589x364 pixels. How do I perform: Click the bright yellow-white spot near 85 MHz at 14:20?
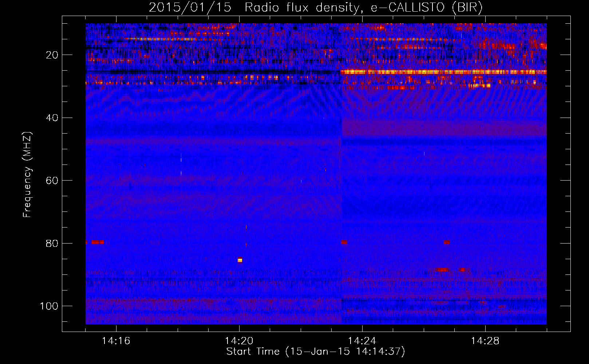click(240, 260)
